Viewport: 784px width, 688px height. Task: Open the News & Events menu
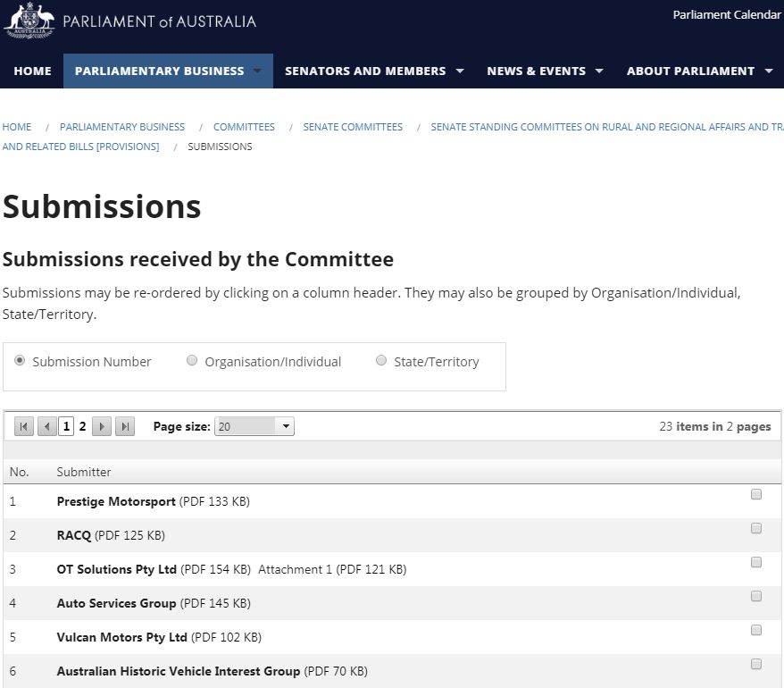[x=537, y=71]
